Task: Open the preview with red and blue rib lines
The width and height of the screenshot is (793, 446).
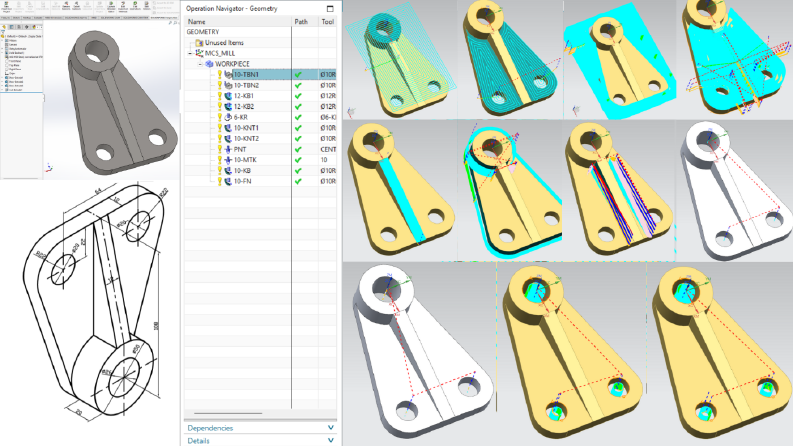Action: pos(619,191)
